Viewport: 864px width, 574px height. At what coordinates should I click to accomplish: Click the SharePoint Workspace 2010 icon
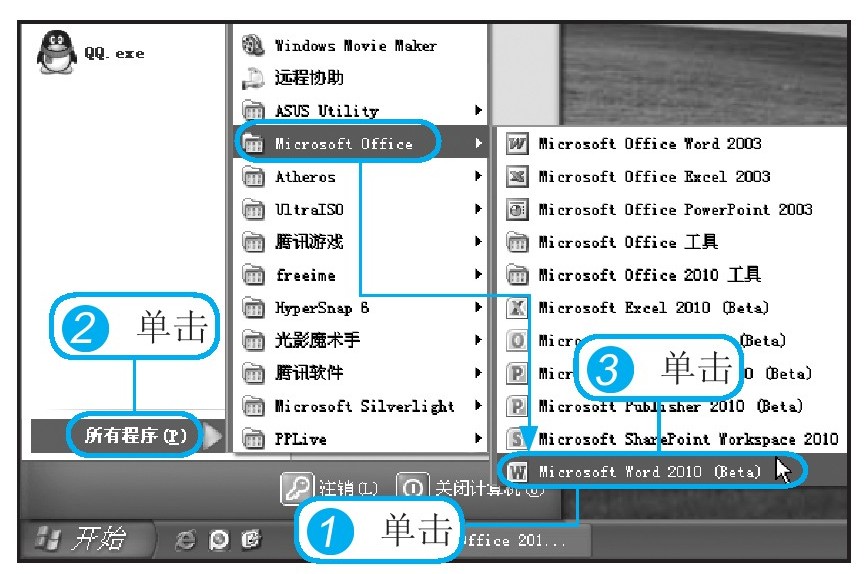pyautogui.click(x=517, y=439)
